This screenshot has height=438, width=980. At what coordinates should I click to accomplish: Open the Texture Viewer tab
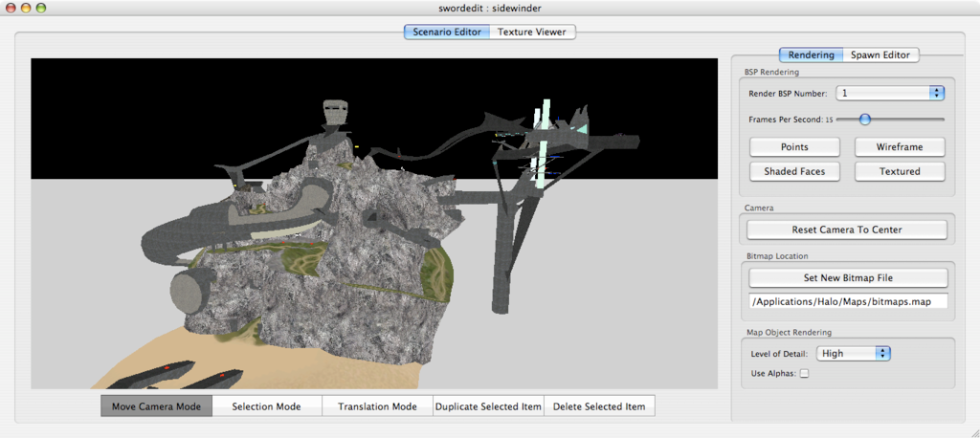tap(532, 32)
